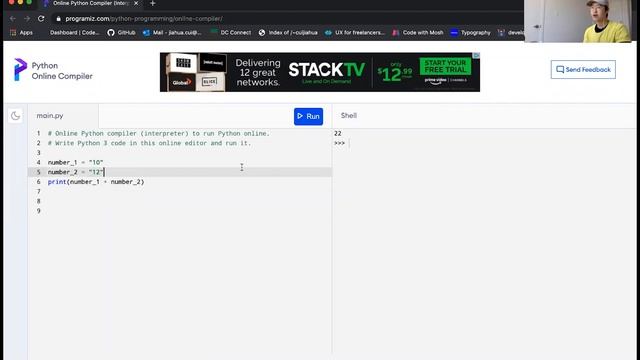Open the GitHub bookmark

[121, 33]
